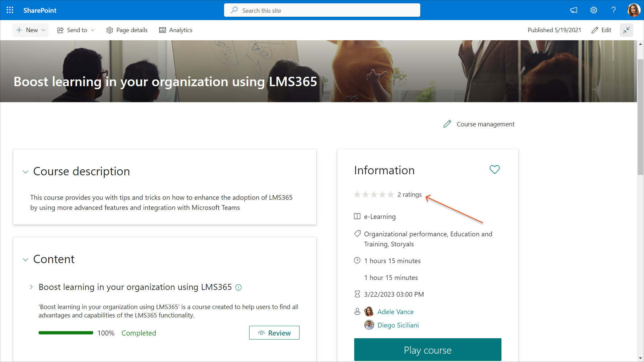
Task: Open Page details in command bar
Action: pyautogui.click(x=127, y=30)
